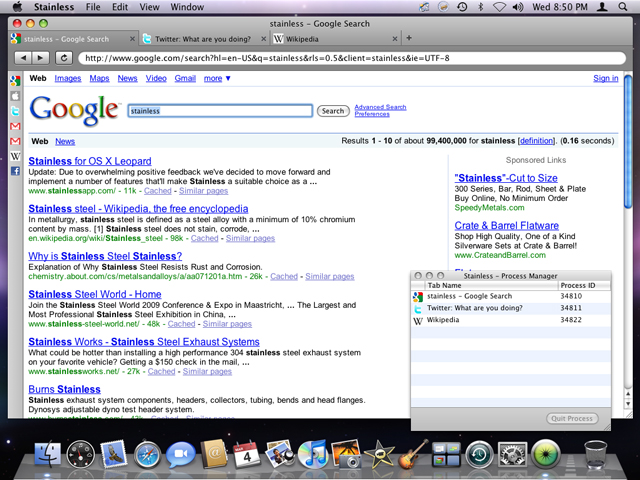Launch Preview from the dock
Image resolution: width=640 pixels, height=480 pixels.
280,454
